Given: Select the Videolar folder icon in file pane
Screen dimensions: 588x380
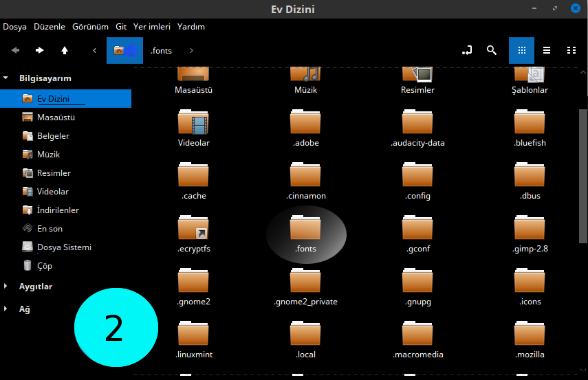Looking at the screenshot, I should pyautogui.click(x=193, y=122).
